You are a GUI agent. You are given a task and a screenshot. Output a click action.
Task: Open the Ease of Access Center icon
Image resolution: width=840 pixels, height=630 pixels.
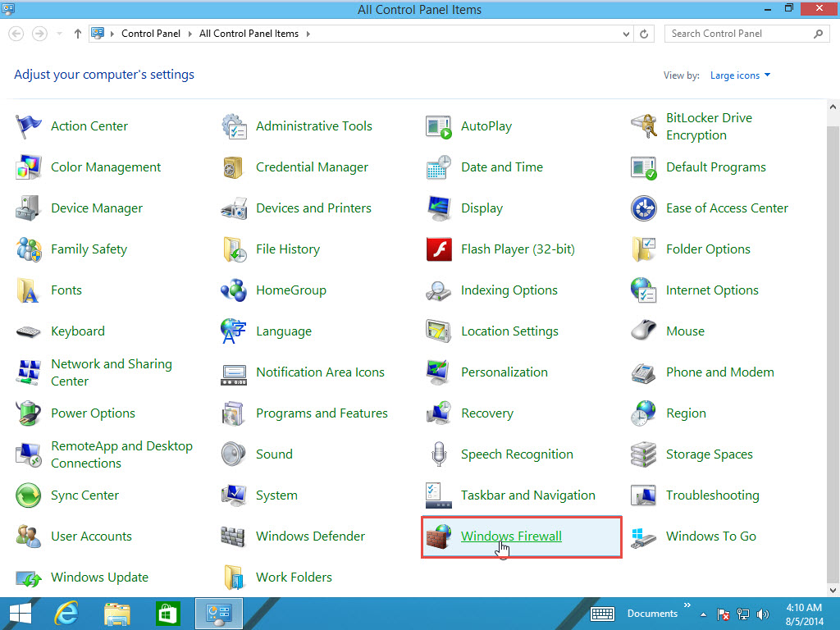(x=643, y=208)
